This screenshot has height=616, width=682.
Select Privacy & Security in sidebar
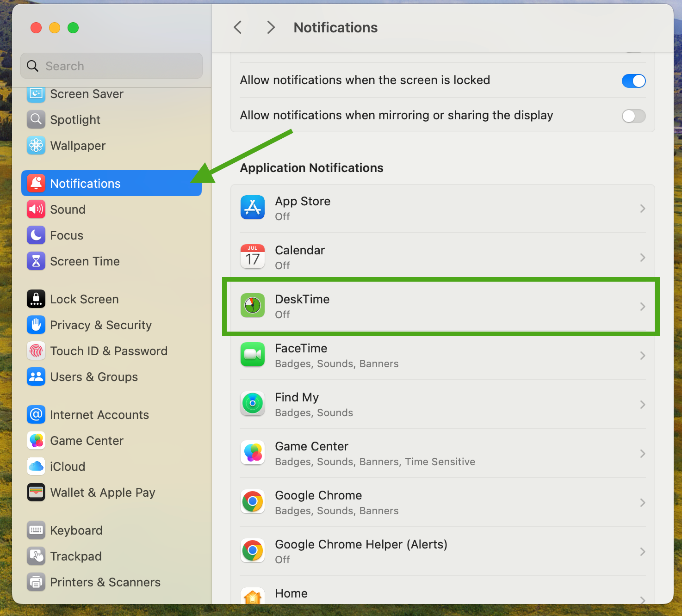click(x=101, y=325)
